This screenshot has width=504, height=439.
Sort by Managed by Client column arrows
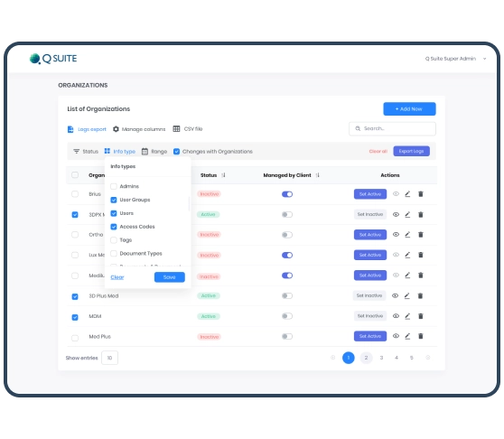click(318, 175)
